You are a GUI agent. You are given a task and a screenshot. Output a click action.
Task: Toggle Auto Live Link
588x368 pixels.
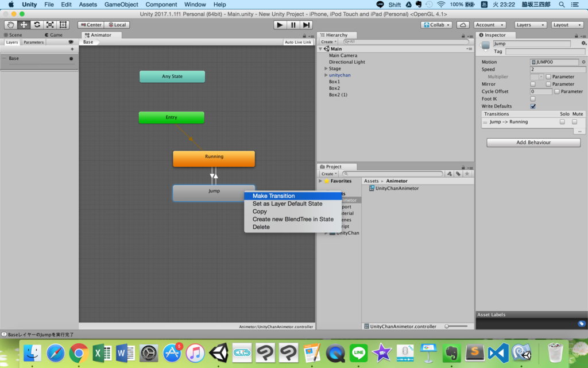[298, 42]
